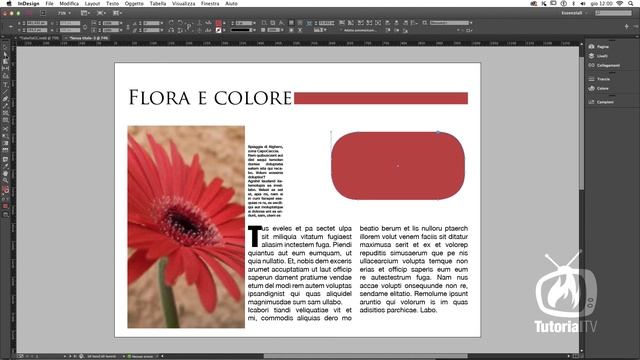Click the Flora e colore title text
Viewport: 640px width, 360px height.
210,98
